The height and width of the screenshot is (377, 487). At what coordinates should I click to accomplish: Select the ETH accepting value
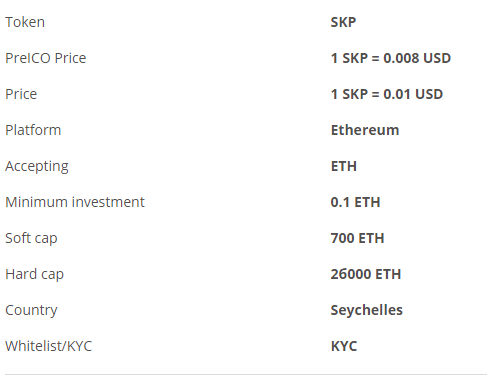tap(344, 166)
